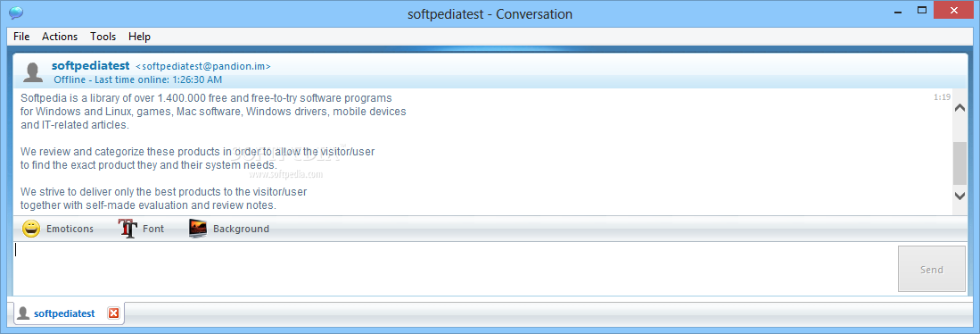Close the softpediatest conversation tab
Image resolution: width=980 pixels, height=334 pixels.
pyautogui.click(x=114, y=313)
